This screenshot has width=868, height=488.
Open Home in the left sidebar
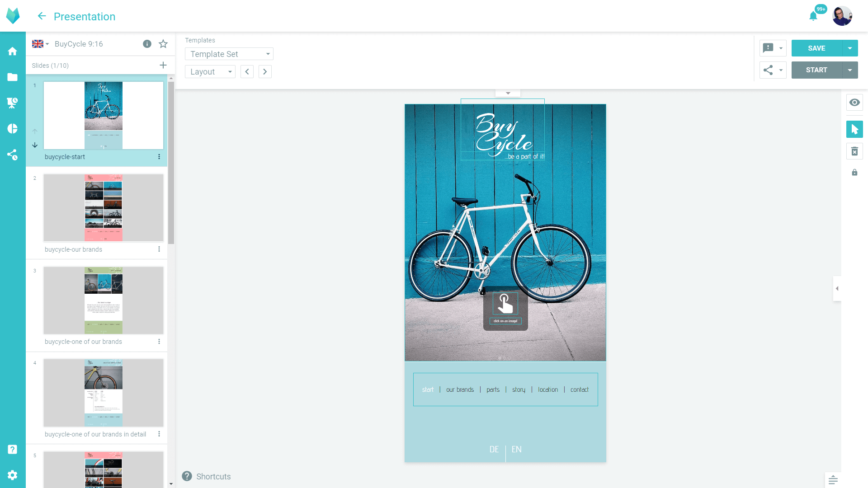coord(13,51)
